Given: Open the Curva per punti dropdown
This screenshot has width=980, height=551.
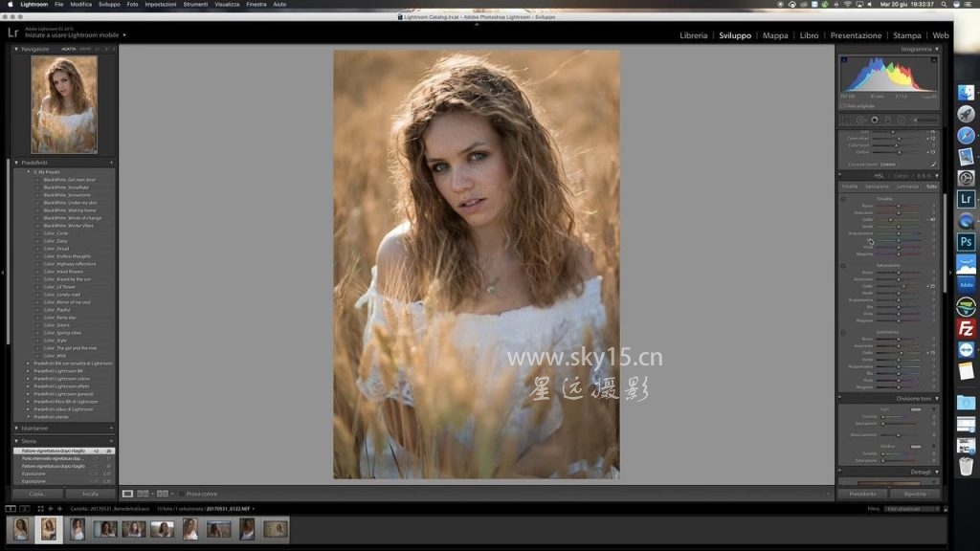Looking at the screenshot, I should (888, 165).
